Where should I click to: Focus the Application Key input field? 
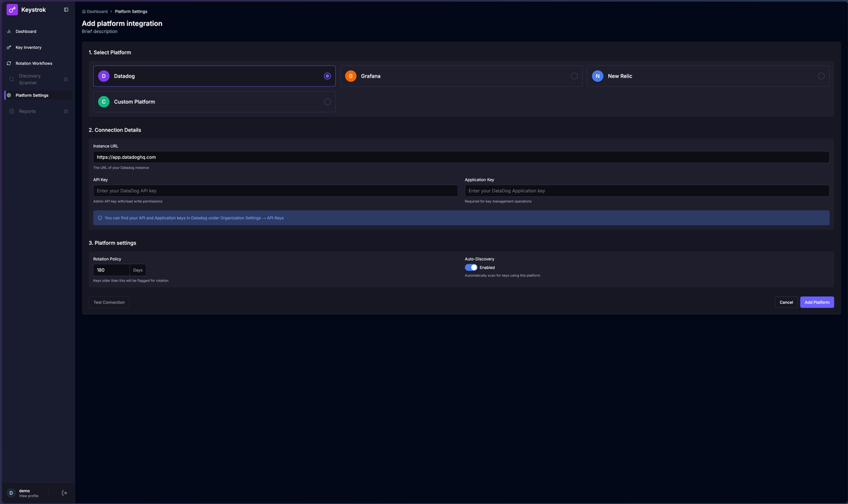[x=647, y=191]
